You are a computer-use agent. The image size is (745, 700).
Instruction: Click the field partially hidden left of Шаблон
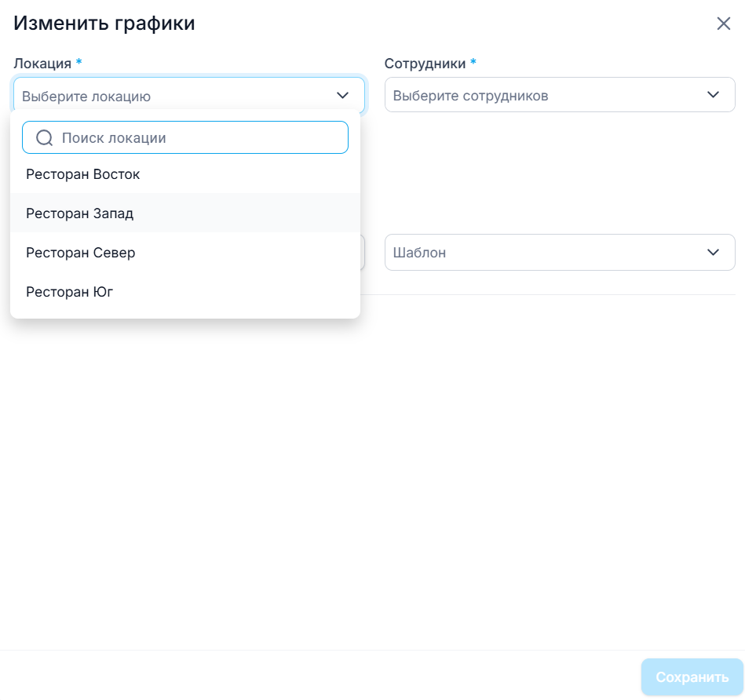pyautogui.click(x=363, y=253)
